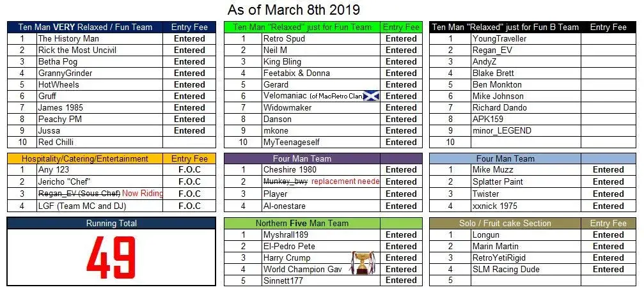Select the F.O.C cell for Jericho "Chef"
Image resolution: width=644 pixels, height=292 pixels.
(x=189, y=181)
